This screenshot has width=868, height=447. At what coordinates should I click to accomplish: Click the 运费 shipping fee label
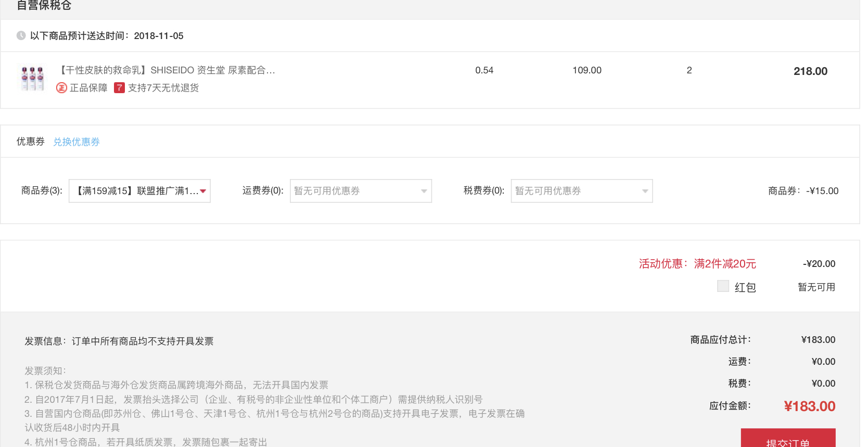(x=739, y=362)
